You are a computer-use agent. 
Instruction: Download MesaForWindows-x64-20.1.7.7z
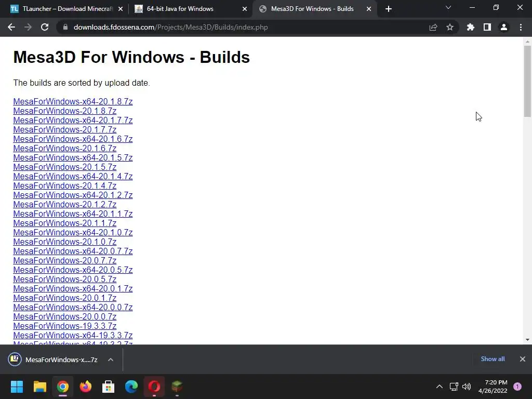[73, 120]
